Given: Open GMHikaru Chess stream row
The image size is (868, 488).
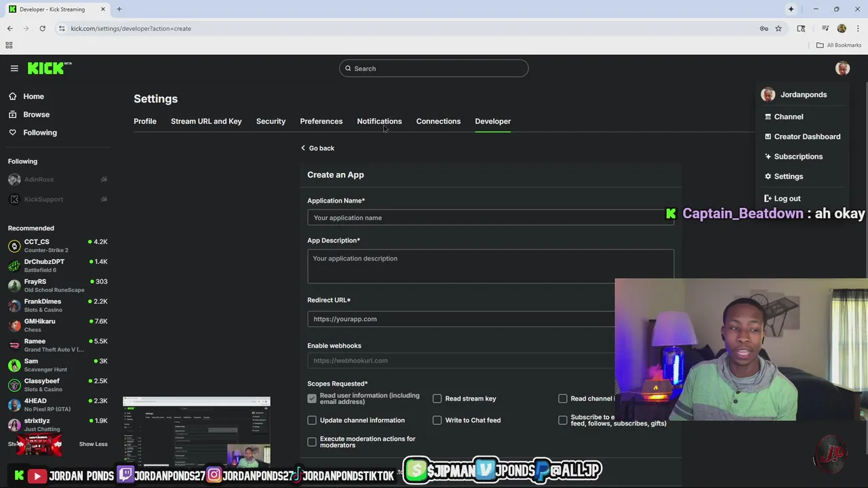Looking at the screenshot, I should 58,325.
